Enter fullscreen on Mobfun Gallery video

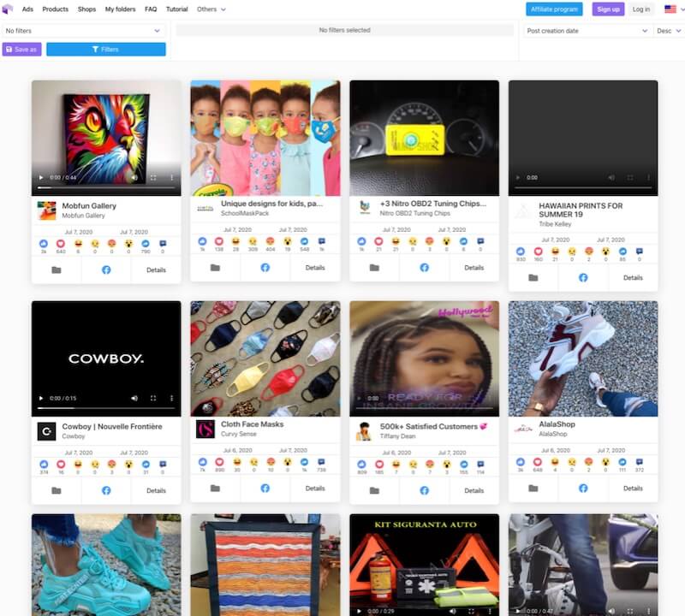coord(153,178)
